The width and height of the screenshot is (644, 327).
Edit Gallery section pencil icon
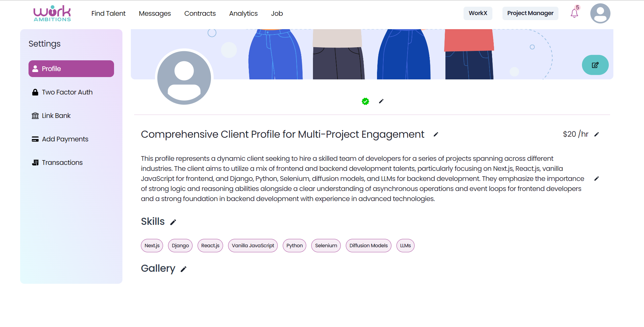pyautogui.click(x=183, y=269)
